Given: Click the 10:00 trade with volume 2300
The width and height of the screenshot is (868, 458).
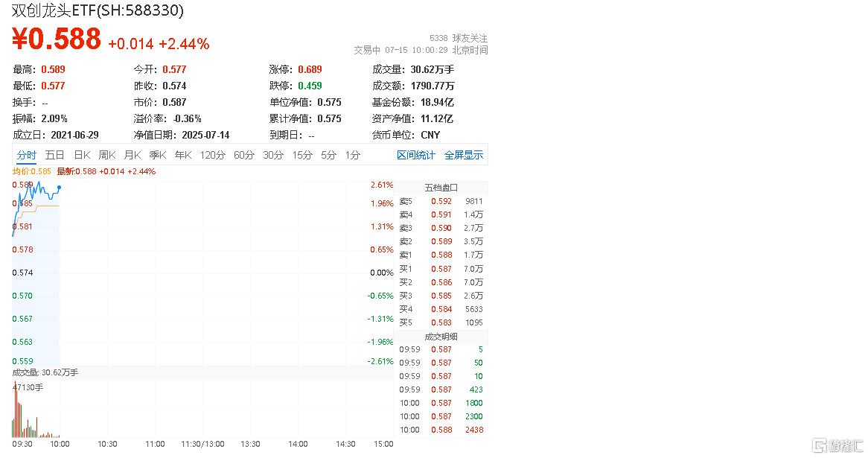Looking at the screenshot, I should coord(441,416).
